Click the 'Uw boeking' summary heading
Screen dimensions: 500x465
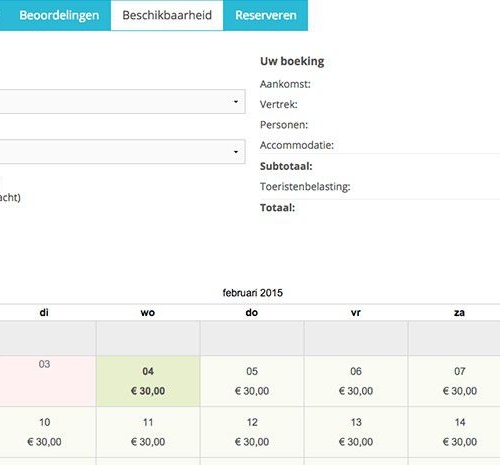pos(292,61)
